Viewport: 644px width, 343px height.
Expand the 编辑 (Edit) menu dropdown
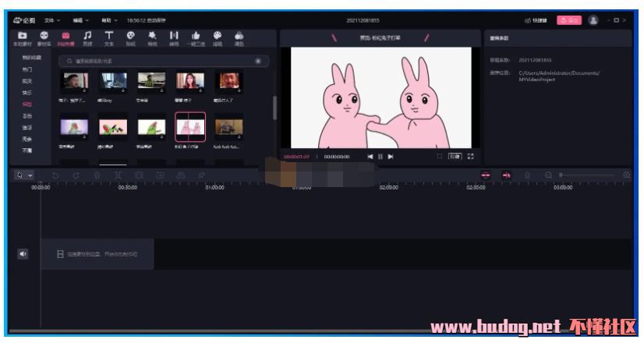80,19
